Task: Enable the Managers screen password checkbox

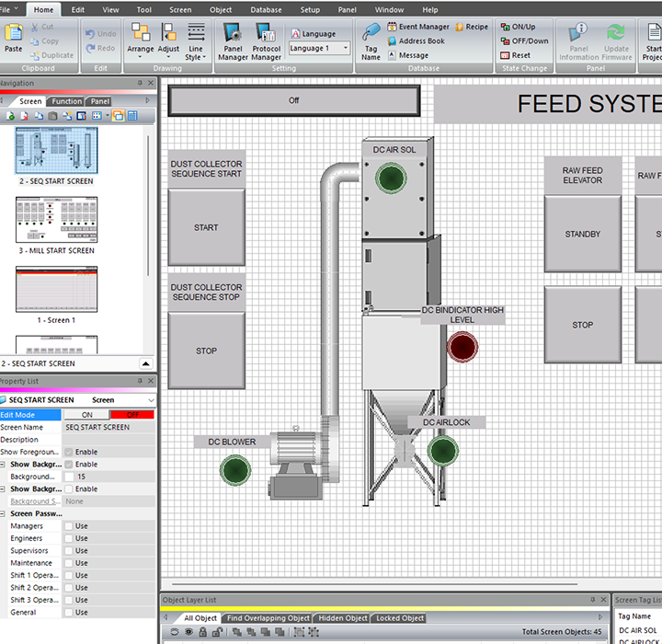Action: point(69,526)
